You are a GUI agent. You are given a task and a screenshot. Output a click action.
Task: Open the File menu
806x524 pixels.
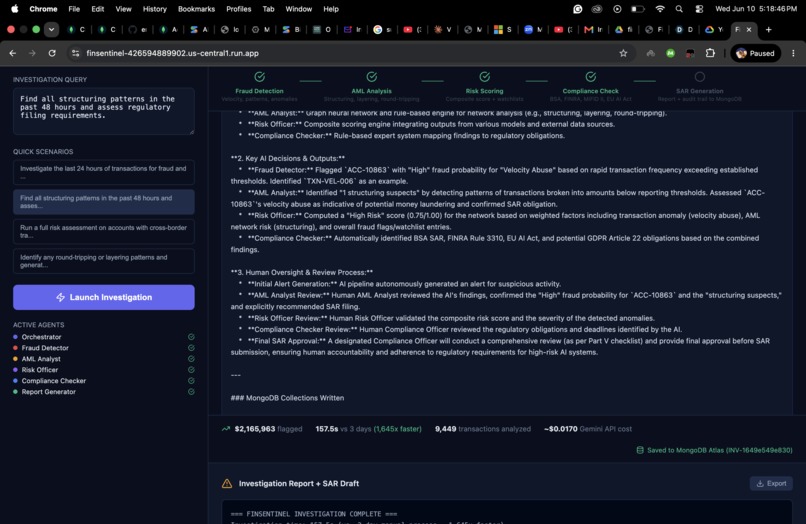click(x=74, y=9)
